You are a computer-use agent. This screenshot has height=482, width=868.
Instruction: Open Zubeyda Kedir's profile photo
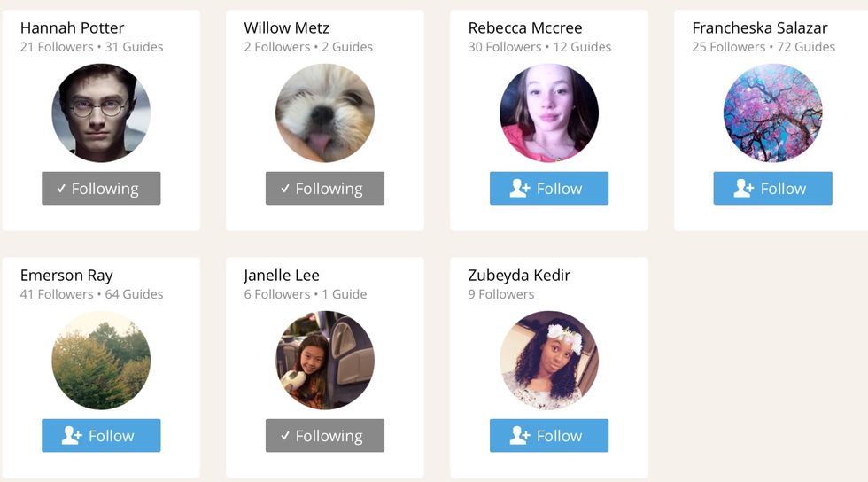click(x=549, y=360)
